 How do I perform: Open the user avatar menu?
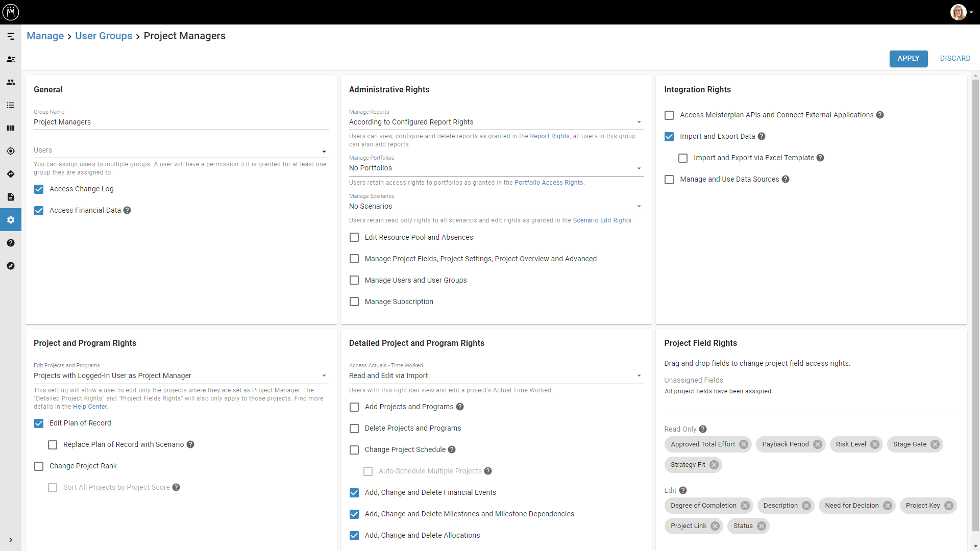958,12
